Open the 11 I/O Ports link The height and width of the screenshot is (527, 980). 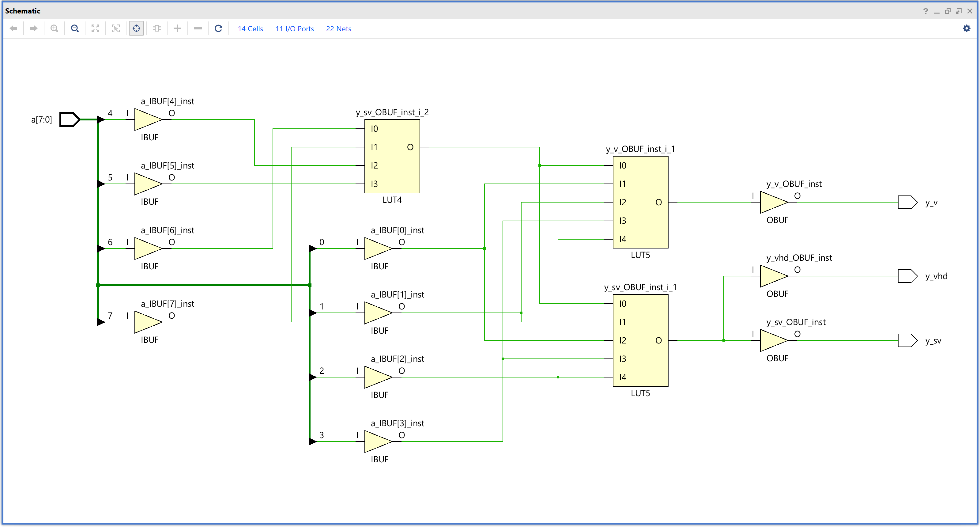pyautogui.click(x=294, y=29)
